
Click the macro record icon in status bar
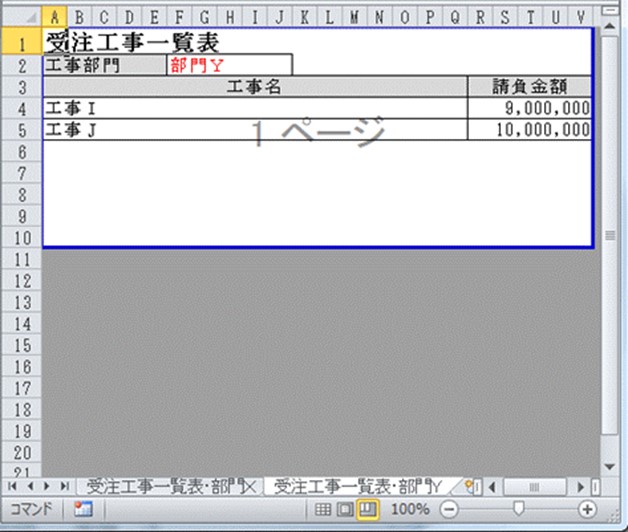tap(83, 509)
